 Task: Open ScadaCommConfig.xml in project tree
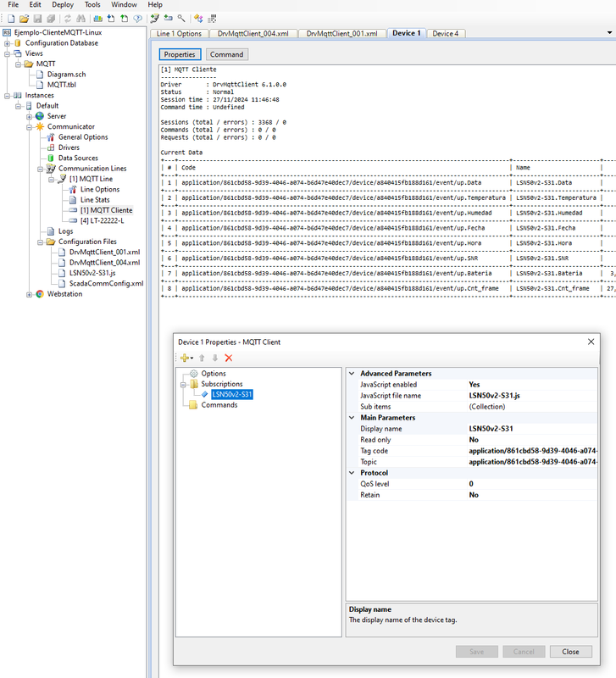[x=107, y=284]
